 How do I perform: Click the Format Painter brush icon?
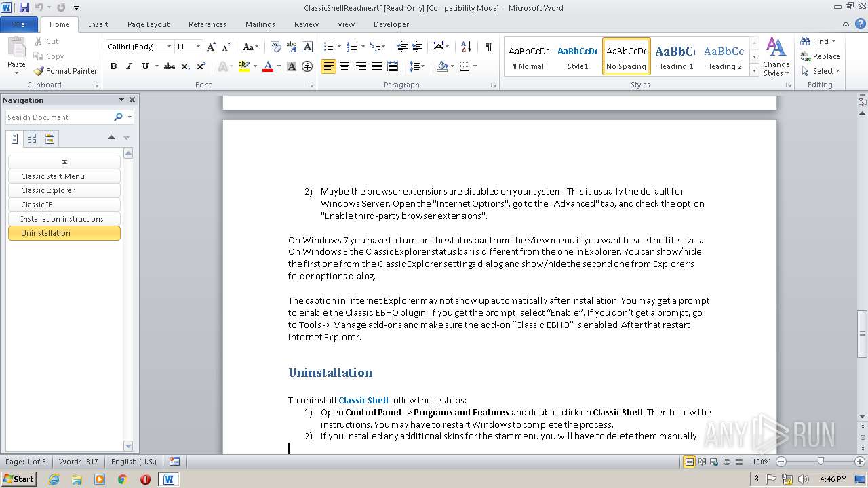39,71
